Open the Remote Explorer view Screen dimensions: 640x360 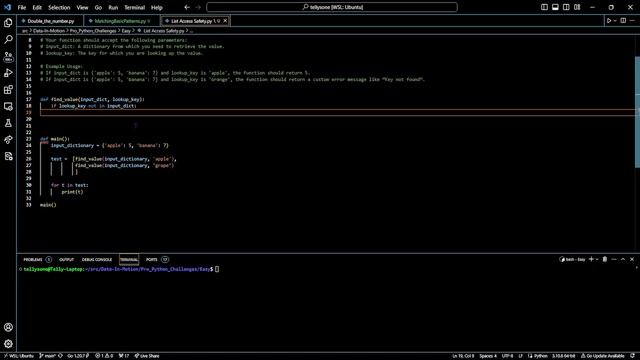point(8,107)
